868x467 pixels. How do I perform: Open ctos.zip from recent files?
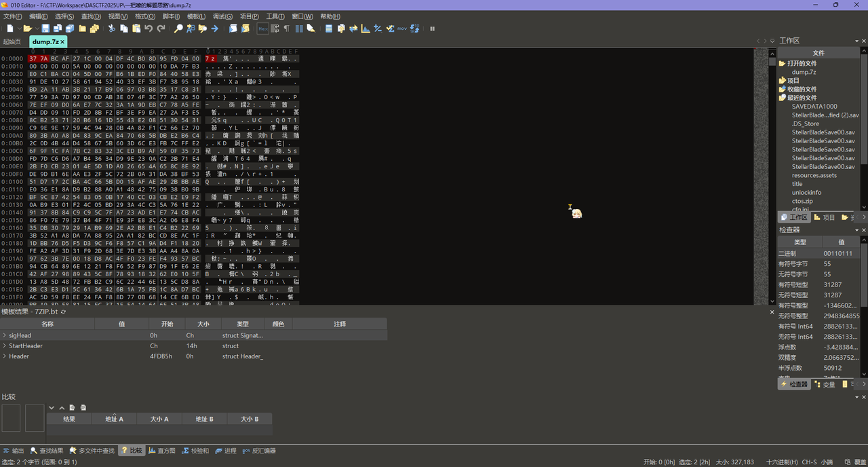click(802, 201)
